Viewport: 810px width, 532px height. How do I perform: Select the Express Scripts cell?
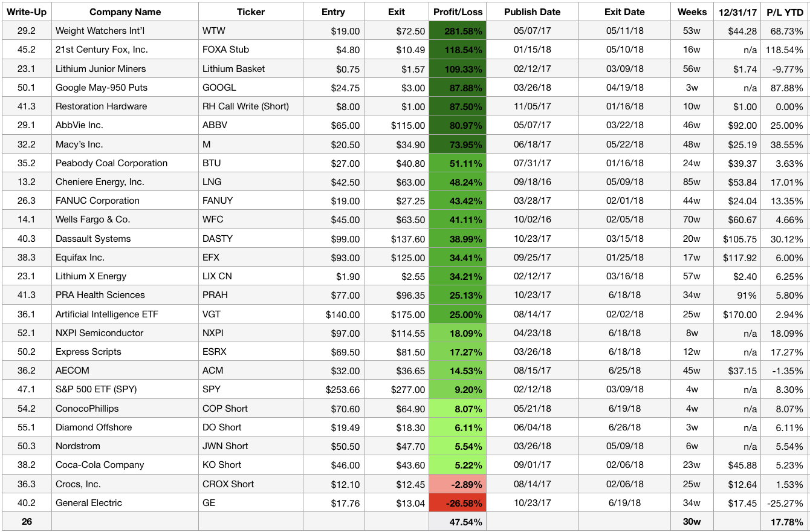click(x=125, y=352)
